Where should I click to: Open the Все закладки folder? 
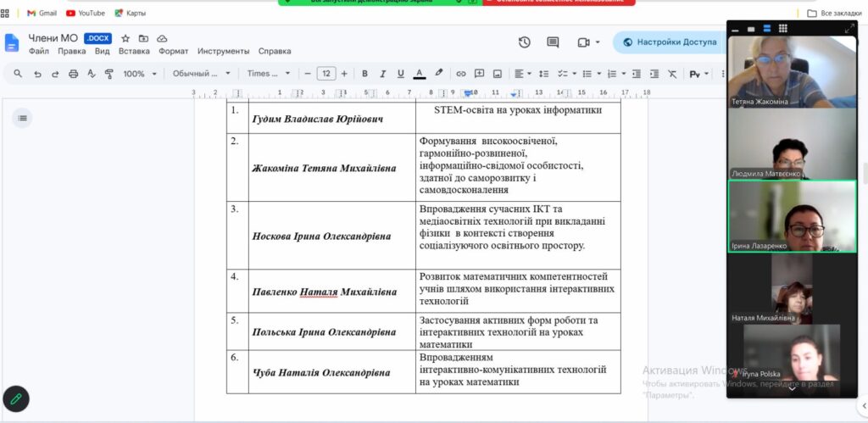[834, 14]
